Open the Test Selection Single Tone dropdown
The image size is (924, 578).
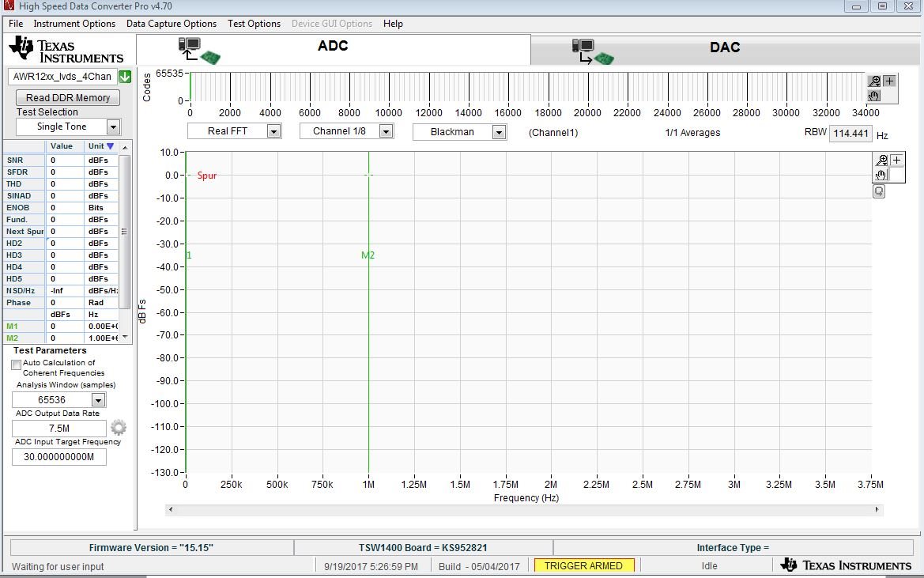(113, 127)
